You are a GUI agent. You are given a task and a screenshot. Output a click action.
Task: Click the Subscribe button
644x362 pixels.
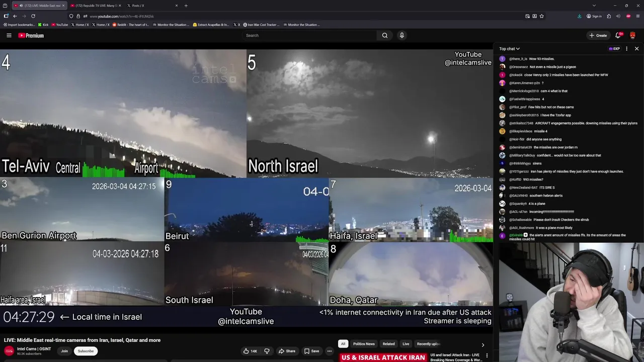(86, 351)
